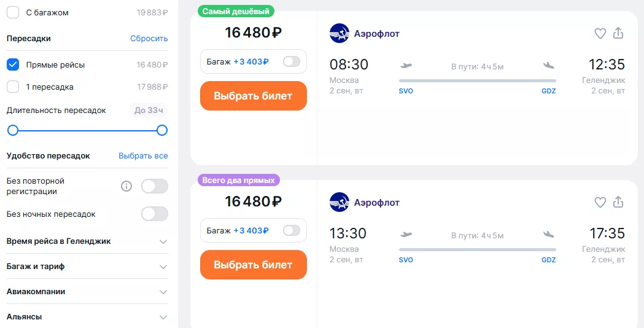Click the departure plane icon of 08:30 flight
Image resolution: width=644 pixels, height=328 pixels.
[406, 65]
